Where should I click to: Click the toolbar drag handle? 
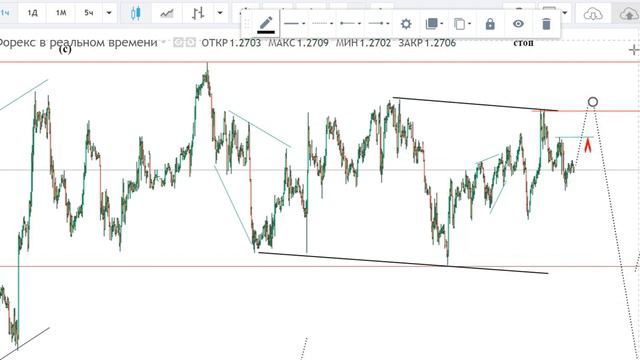pos(247,24)
